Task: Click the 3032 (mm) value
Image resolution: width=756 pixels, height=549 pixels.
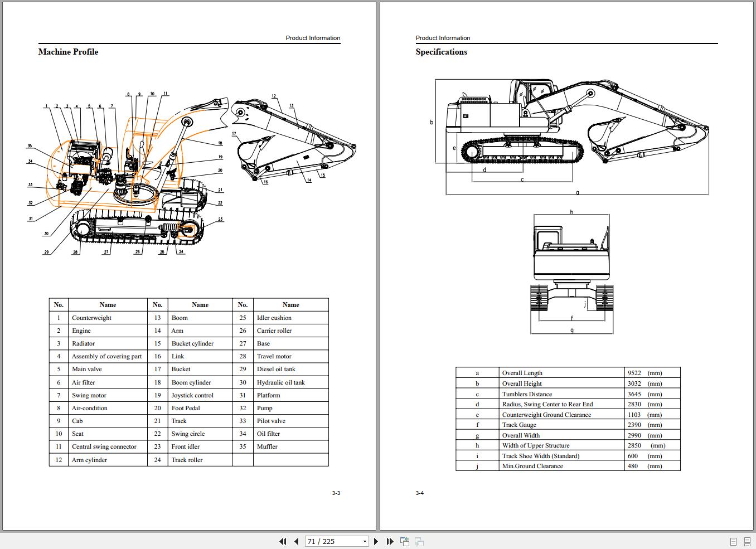Action: point(645,383)
